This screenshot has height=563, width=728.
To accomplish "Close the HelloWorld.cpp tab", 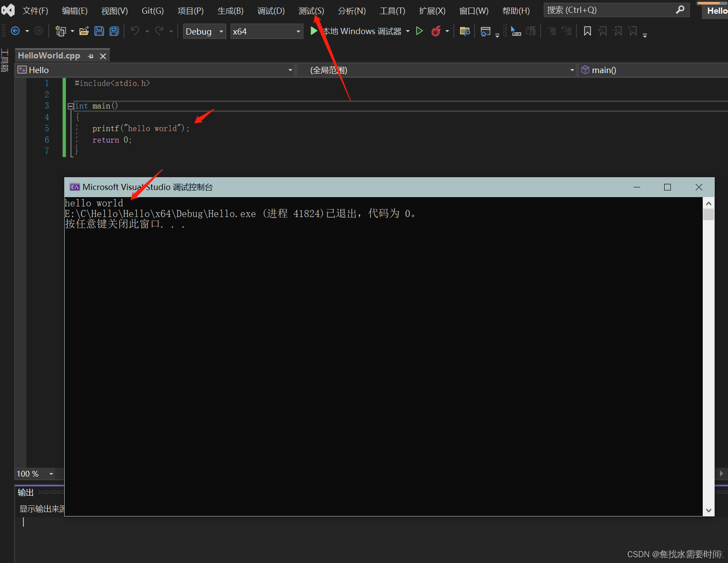I will point(103,56).
